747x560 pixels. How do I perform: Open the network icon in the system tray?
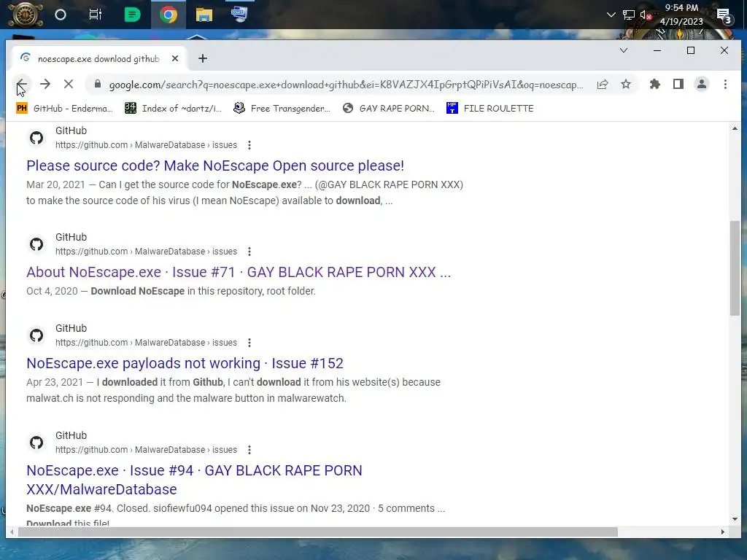[x=629, y=15]
